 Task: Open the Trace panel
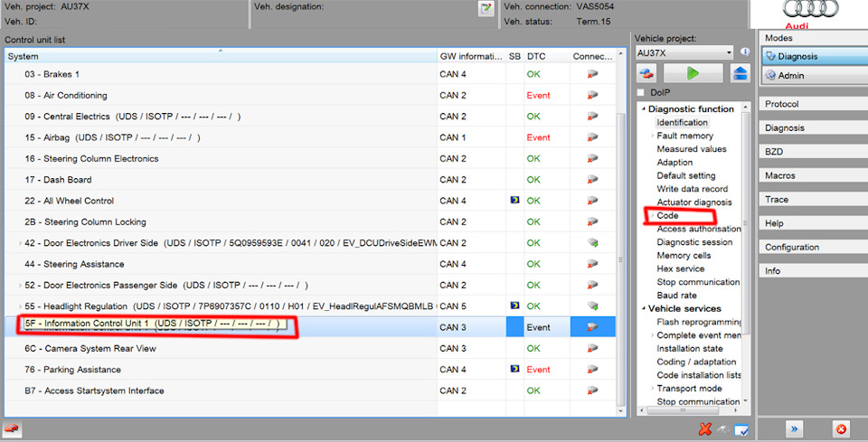pyautogui.click(x=813, y=199)
